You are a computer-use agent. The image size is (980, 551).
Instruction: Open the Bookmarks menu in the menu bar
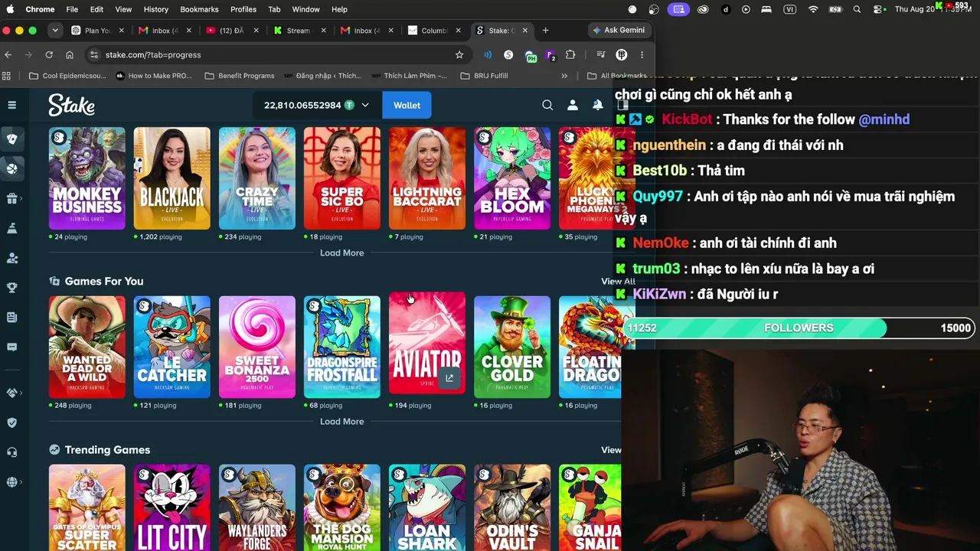tap(199, 9)
